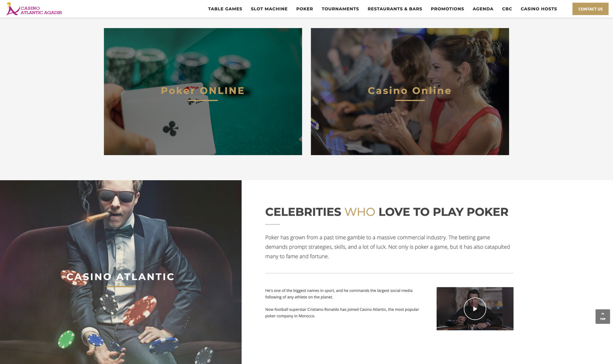Click the Contact Us button
Image resolution: width=613 pixels, height=364 pixels.
tap(590, 9)
